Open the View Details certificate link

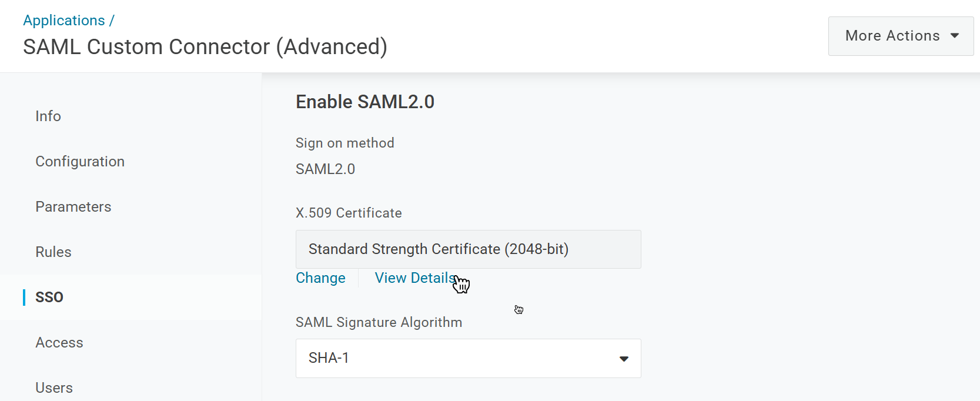pyautogui.click(x=414, y=278)
